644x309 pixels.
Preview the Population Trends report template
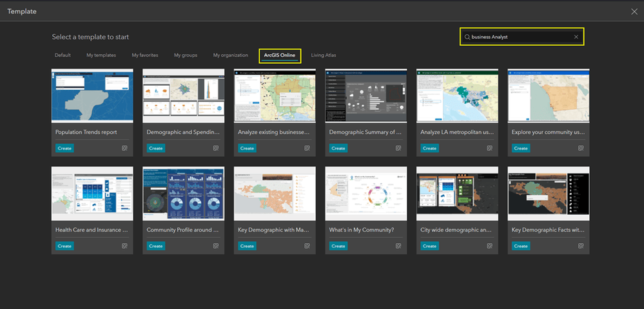[x=124, y=148]
